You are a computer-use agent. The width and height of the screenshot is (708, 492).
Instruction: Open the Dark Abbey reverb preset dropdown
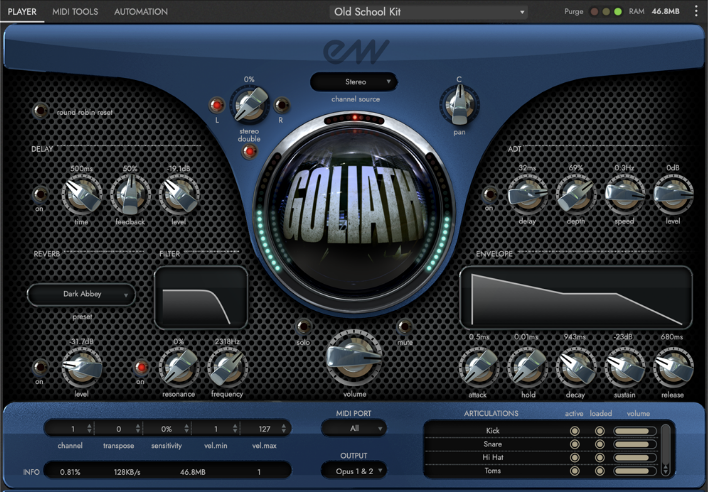[81, 294]
